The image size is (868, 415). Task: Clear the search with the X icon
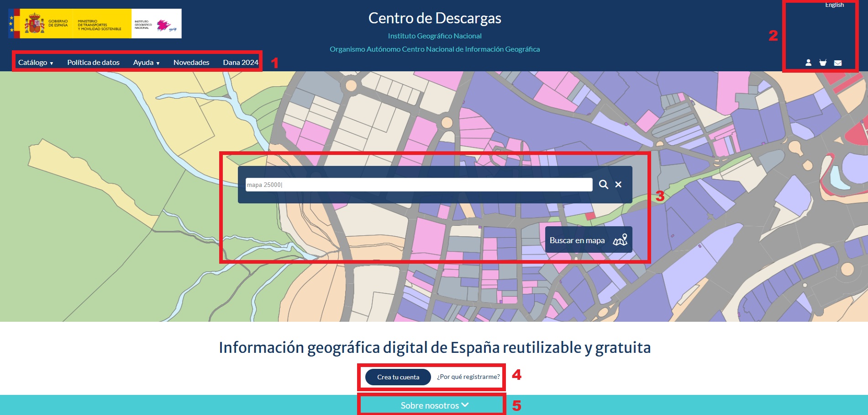[618, 185]
